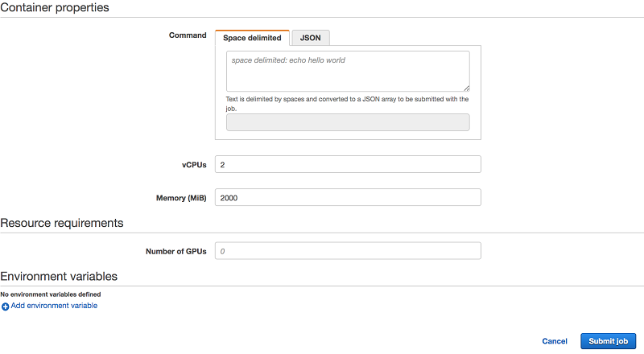Click the Add environment variable link
644x354 pixels.
pos(54,306)
